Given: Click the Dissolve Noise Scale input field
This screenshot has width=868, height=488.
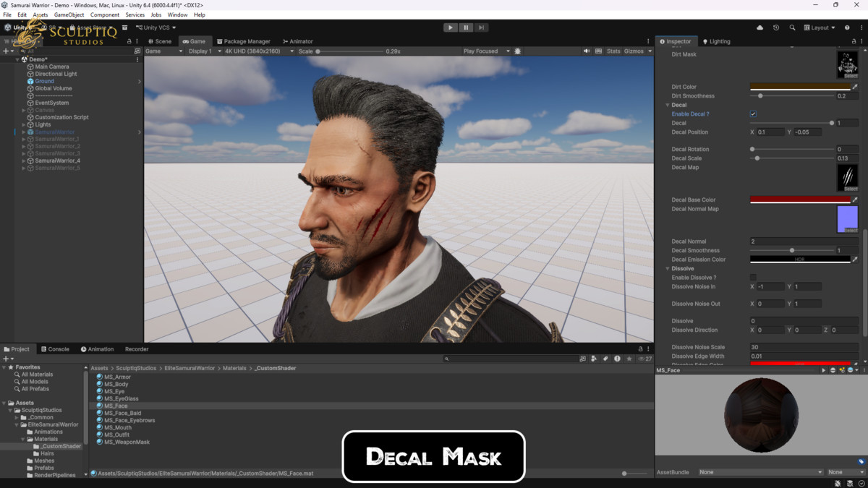Looking at the screenshot, I should (804, 347).
